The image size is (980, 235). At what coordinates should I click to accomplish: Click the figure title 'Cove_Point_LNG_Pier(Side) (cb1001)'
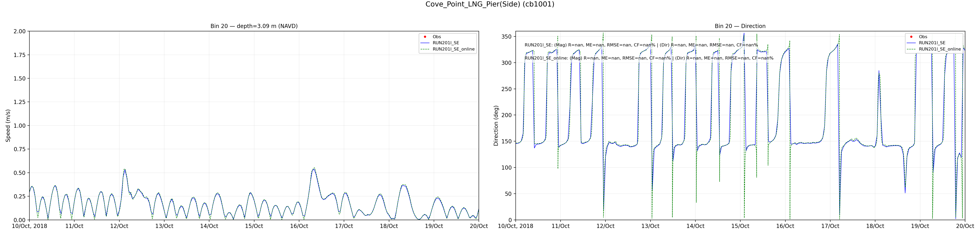[x=490, y=4]
